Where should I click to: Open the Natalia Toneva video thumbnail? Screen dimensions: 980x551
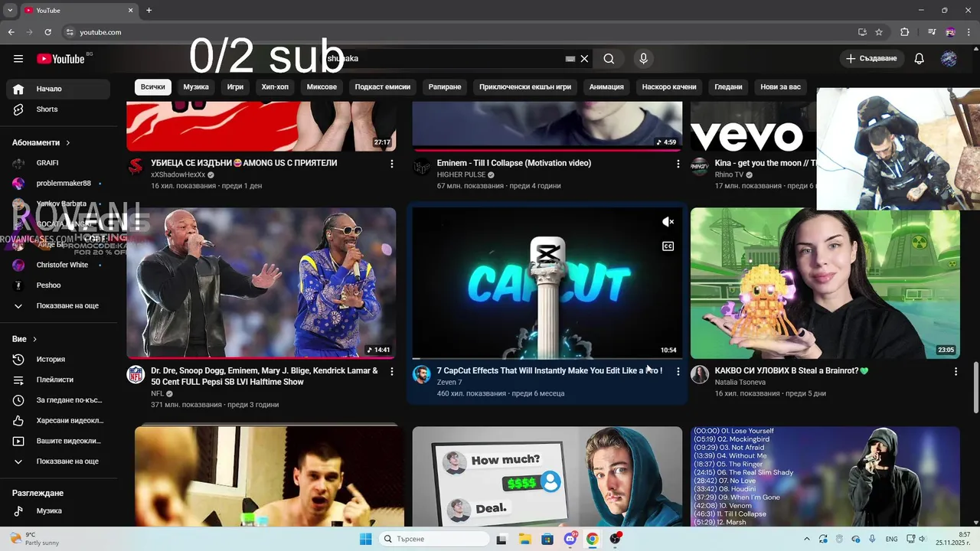pos(825,283)
